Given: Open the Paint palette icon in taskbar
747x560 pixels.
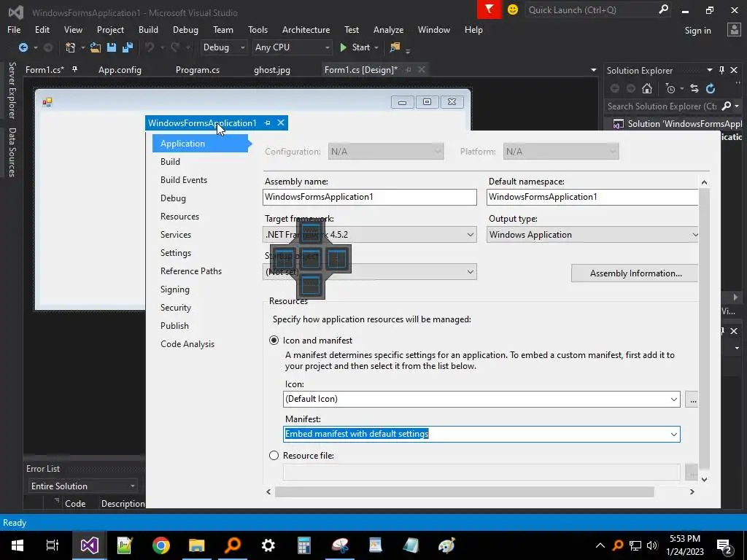Looking at the screenshot, I should pos(447,545).
